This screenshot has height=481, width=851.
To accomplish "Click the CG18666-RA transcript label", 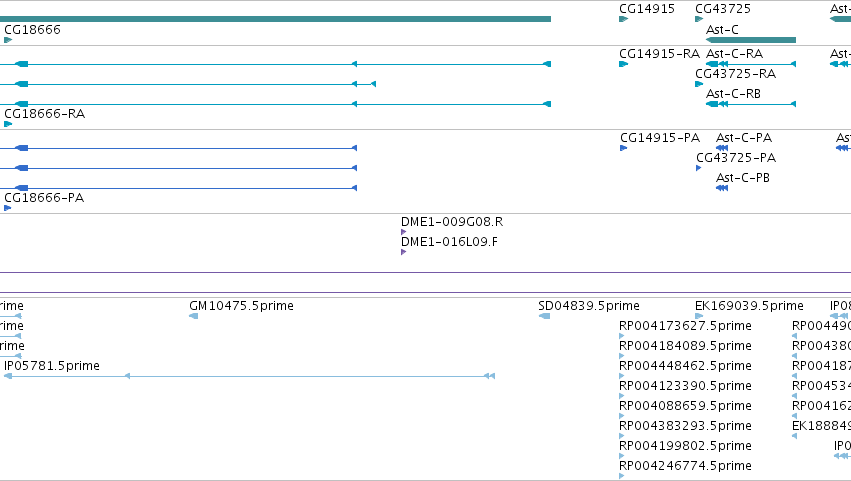I will pos(45,114).
